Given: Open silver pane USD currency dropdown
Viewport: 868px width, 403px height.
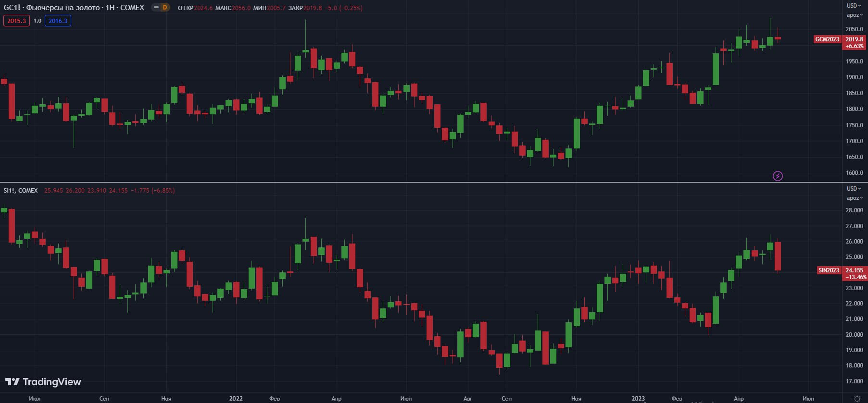Looking at the screenshot, I should tap(855, 189).
